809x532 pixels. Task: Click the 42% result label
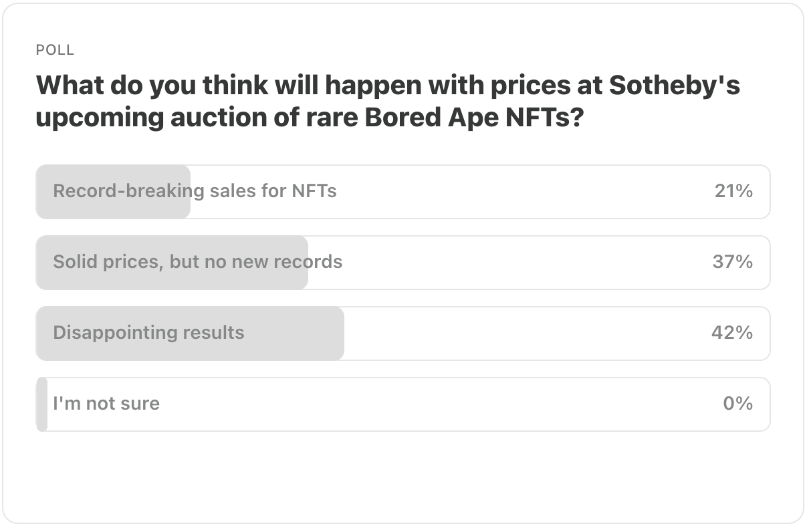tap(732, 333)
